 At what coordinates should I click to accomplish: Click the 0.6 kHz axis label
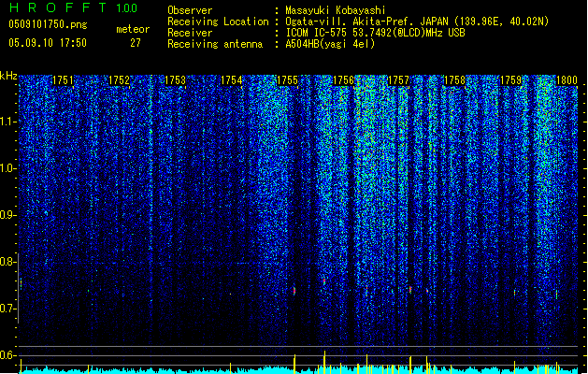click(x=7, y=355)
